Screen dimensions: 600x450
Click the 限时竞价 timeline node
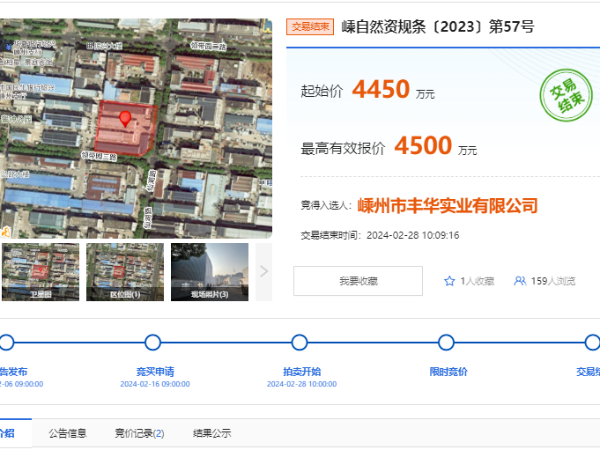click(x=448, y=343)
